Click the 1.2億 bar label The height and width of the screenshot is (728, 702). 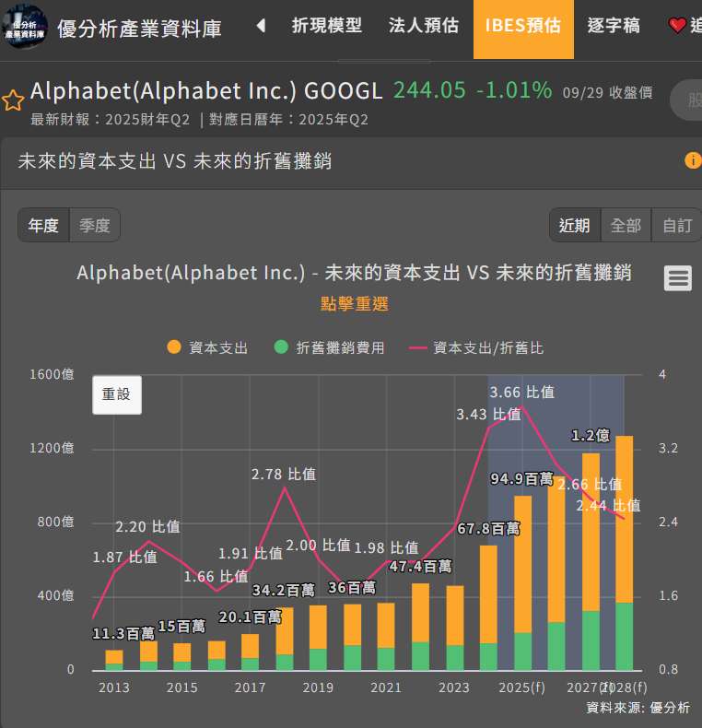click(591, 436)
